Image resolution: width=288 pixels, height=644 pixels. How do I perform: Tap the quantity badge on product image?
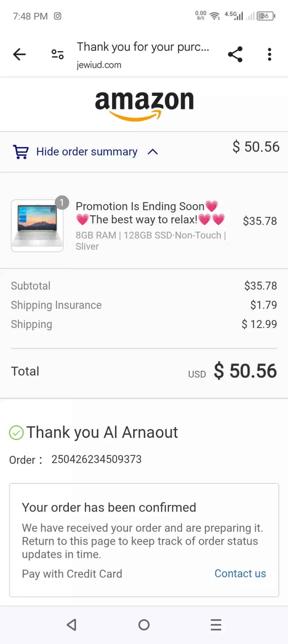pyautogui.click(x=62, y=203)
